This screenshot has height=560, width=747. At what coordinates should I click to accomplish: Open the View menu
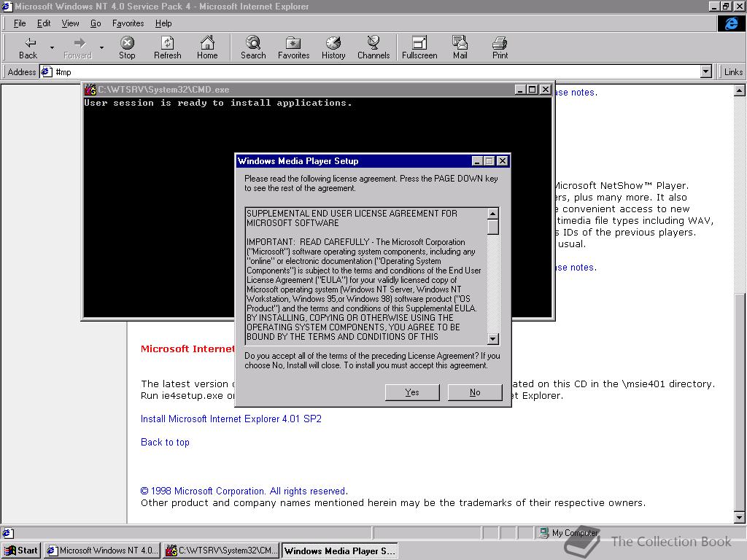click(71, 23)
